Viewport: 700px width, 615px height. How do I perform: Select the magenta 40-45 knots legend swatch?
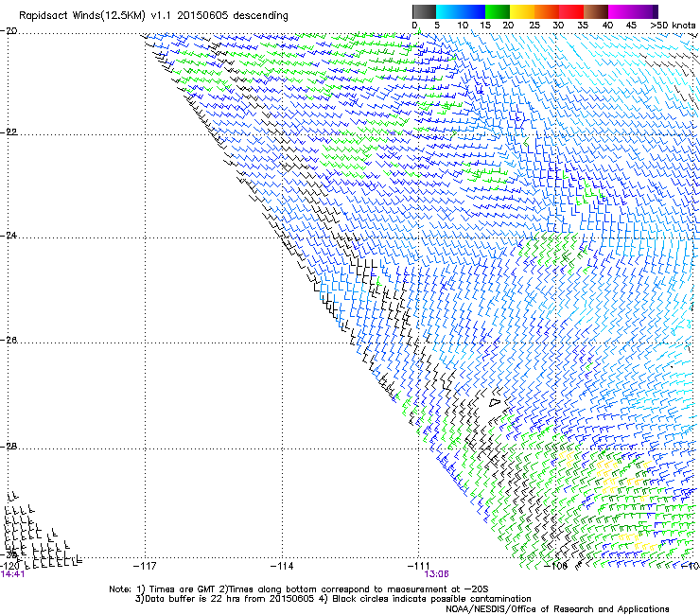coord(621,11)
